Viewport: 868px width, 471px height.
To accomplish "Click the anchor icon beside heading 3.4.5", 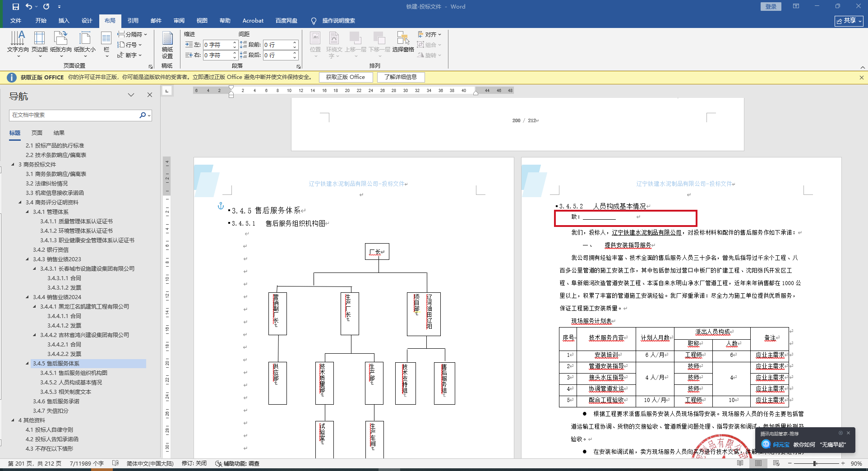I will [x=221, y=206].
